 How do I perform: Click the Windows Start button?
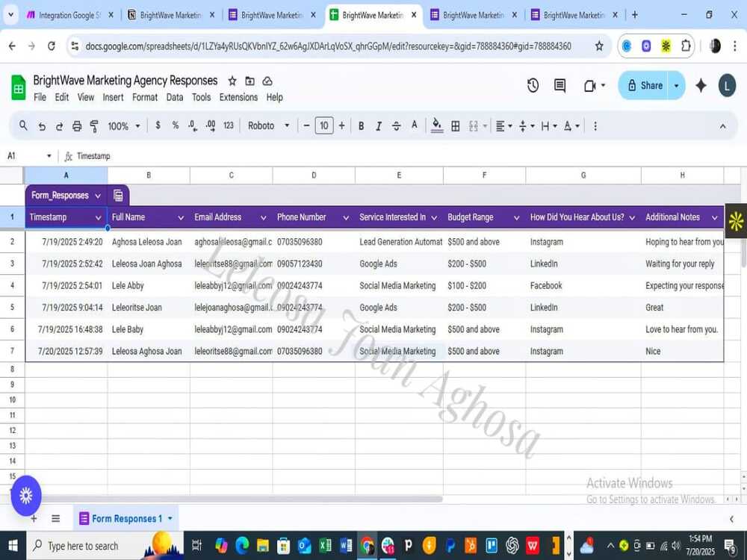point(13,546)
